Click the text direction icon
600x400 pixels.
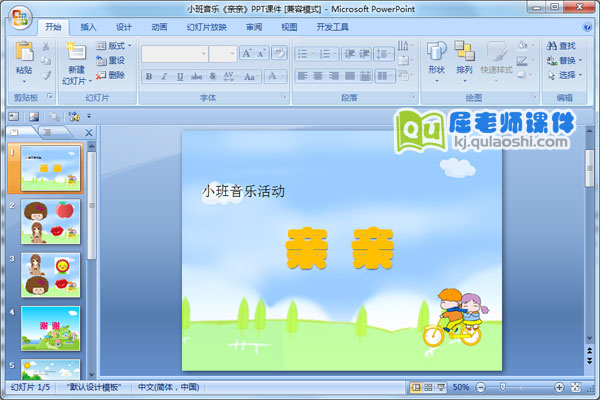(405, 46)
